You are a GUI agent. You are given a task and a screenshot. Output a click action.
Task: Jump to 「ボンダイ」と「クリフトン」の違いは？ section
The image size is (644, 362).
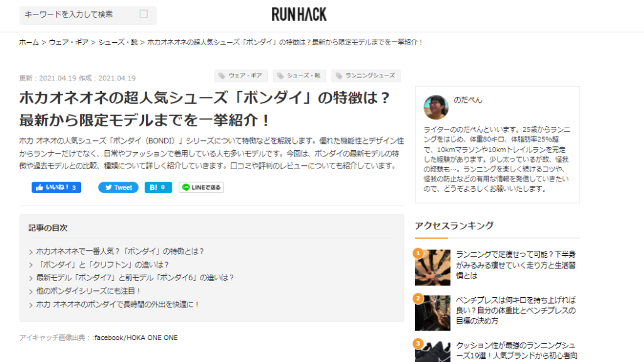(x=103, y=265)
